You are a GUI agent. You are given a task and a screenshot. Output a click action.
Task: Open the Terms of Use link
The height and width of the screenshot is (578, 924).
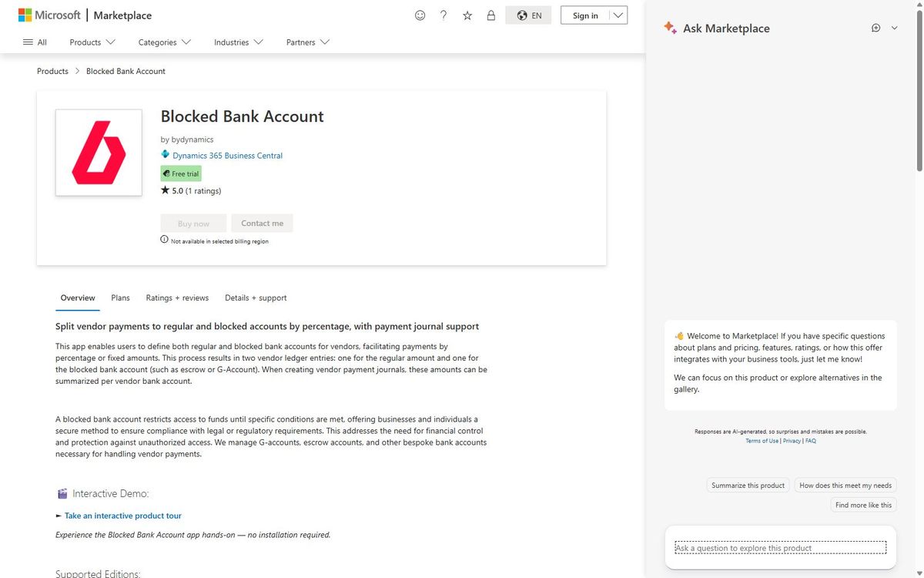tap(762, 441)
